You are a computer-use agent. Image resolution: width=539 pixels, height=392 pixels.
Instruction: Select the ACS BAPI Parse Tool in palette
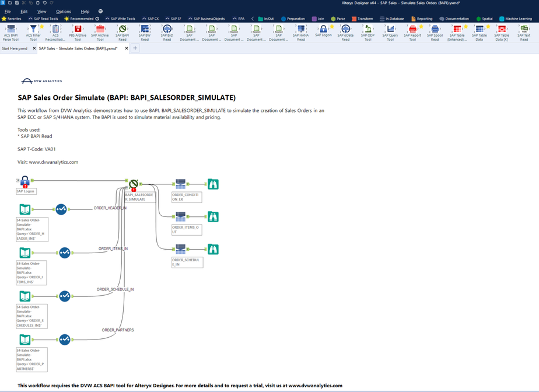[10, 33]
